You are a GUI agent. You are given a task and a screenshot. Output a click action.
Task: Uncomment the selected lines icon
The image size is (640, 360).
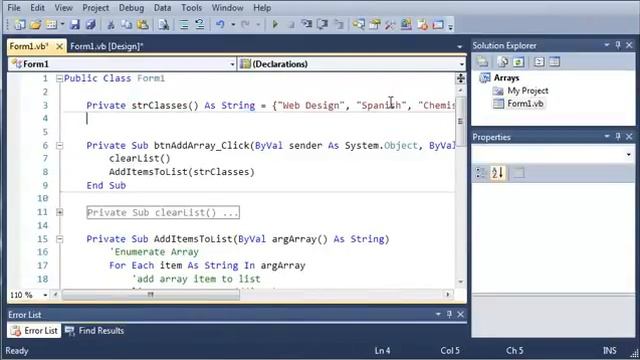click(x=200, y=24)
